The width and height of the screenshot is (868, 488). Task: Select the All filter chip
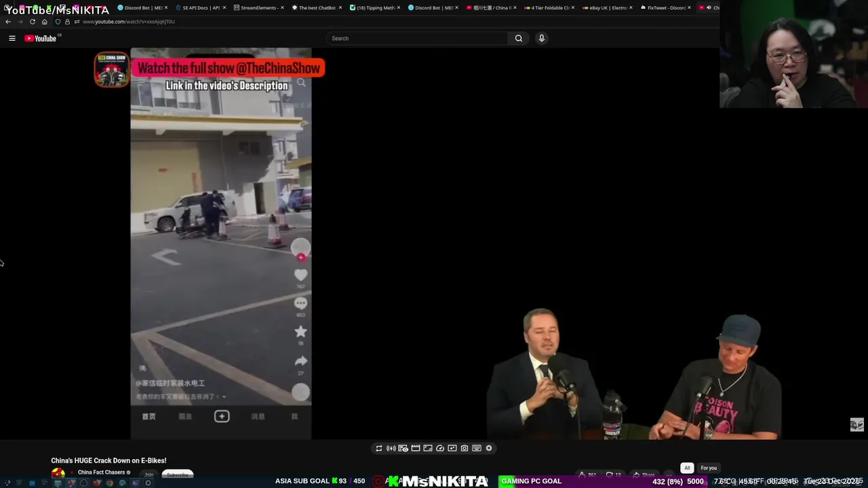point(687,468)
